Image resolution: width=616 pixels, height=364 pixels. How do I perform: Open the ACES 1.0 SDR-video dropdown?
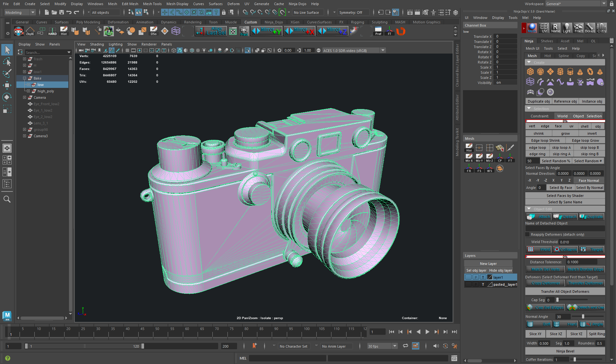pyautogui.click(x=383, y=50)
